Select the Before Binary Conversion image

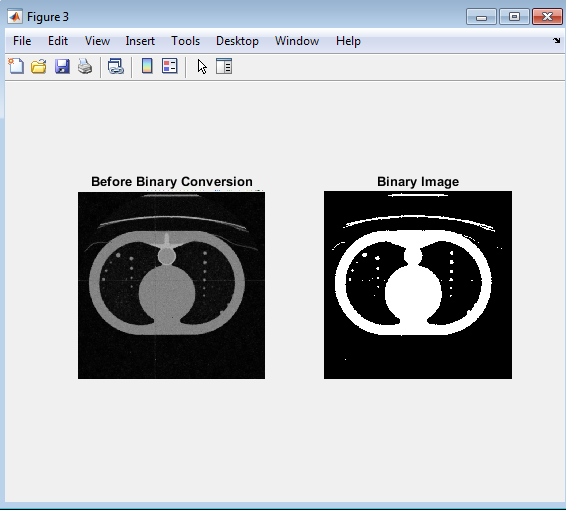click(171, 285)
